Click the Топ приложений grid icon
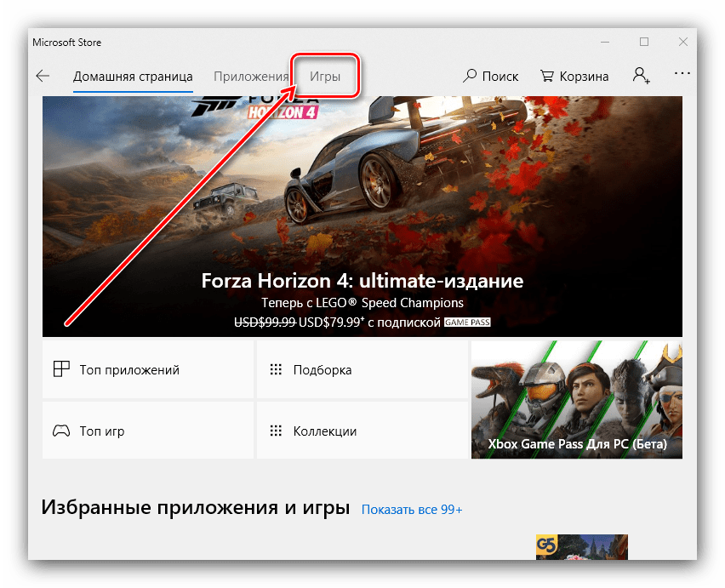The image size is (725, 588). tap(61, 369)
